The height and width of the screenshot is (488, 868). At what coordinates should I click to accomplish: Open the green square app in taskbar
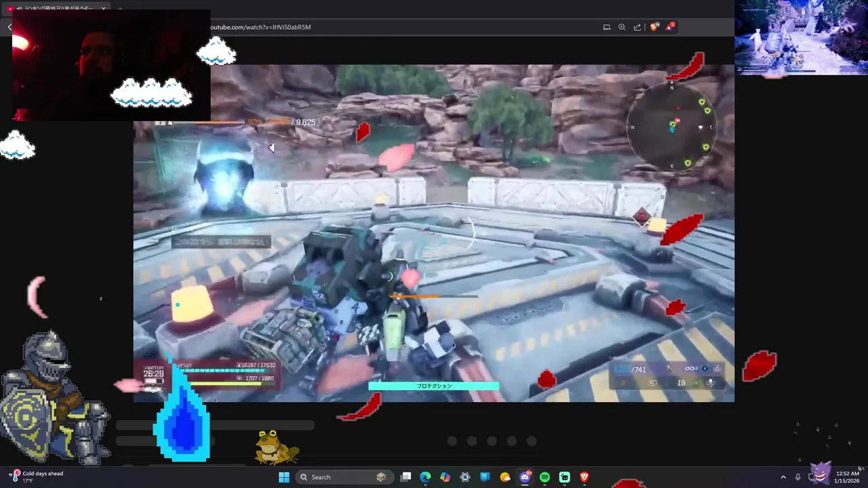pyautogui.click(x=565, y=477)
